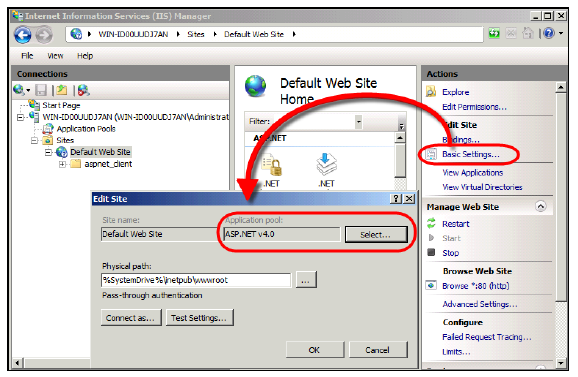Click the Connect as button
Image resolution: width=578 pixels, height=377 pixels.
click(x=131, y=318)
